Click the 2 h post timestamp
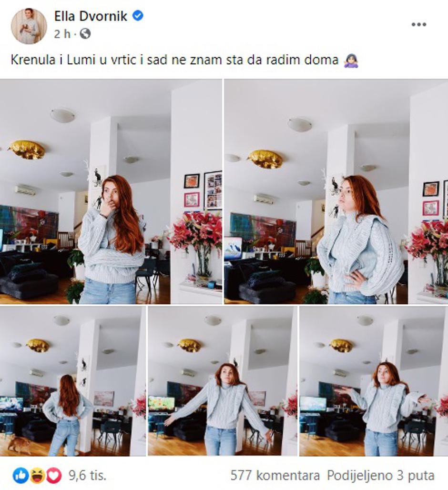Viewport: 448px width, 490px height. (62, 33)
